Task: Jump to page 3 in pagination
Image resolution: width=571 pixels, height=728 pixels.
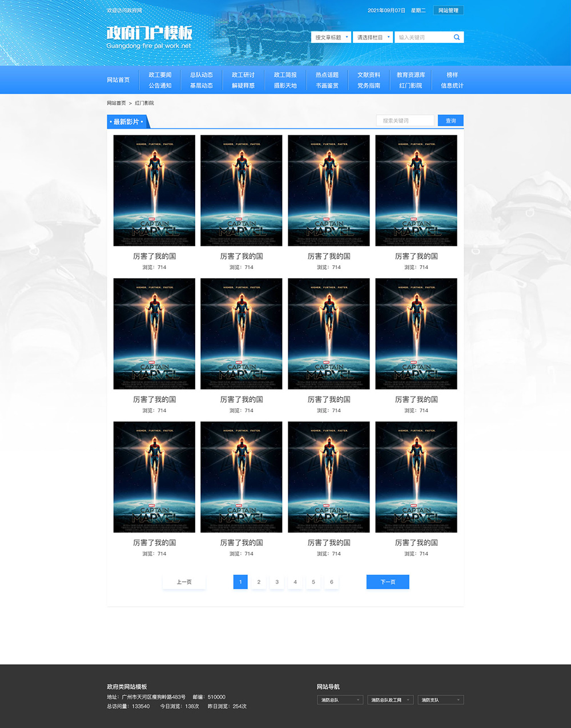Action: coord(277,582)
